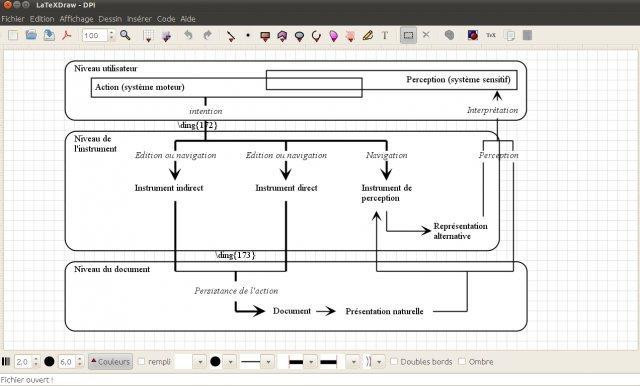Click the grey paste icon
Viewport: 640px width, 386px height.
pyautogui.click(x=527, y=35)
